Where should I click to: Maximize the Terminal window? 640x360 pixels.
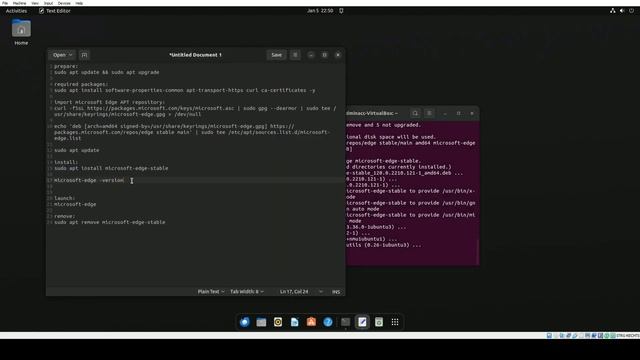pos(459,113)
